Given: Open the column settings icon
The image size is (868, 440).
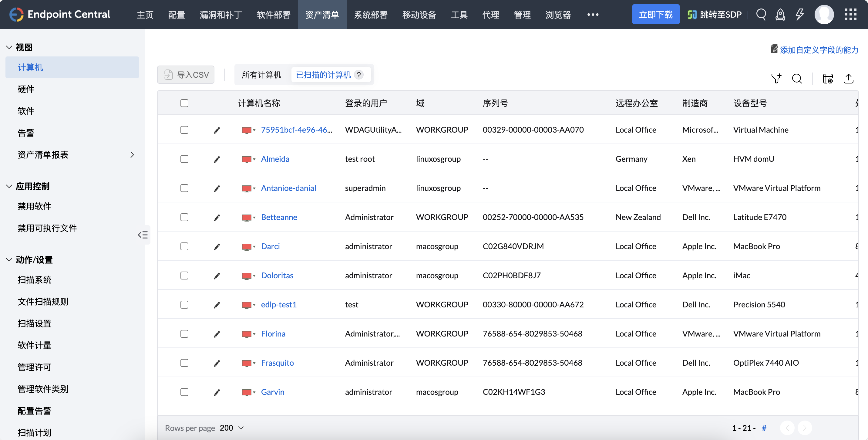Looking at the screenshot, I should (828, 79).
